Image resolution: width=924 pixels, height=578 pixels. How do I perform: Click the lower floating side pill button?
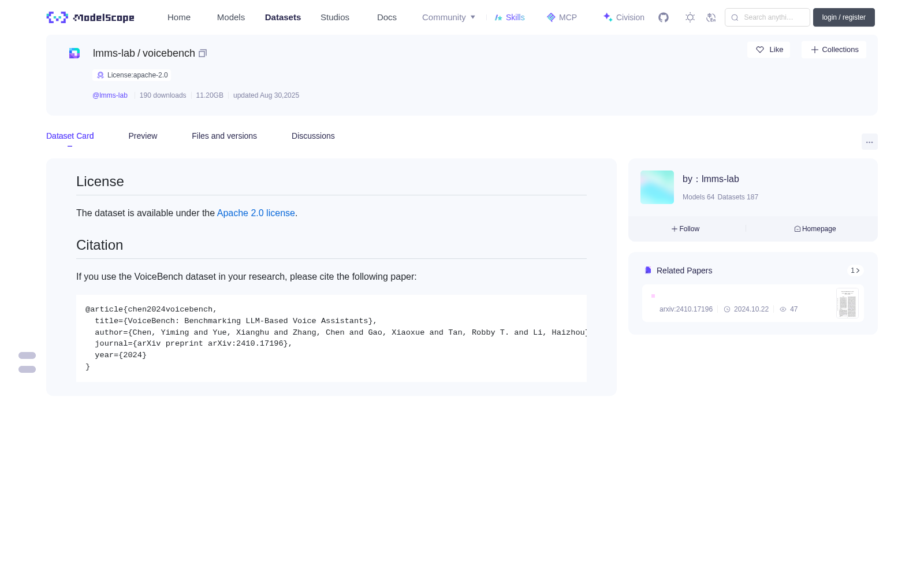pos(27,369)
